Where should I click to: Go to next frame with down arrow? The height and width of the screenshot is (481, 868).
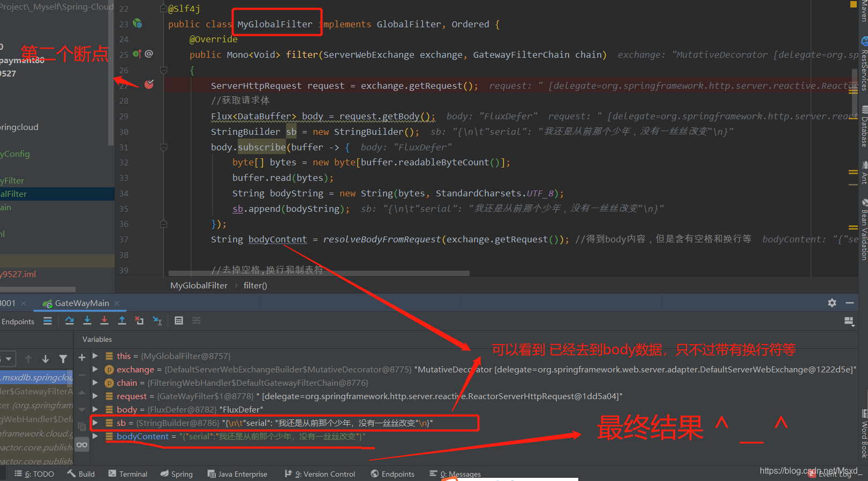point(46,359)
